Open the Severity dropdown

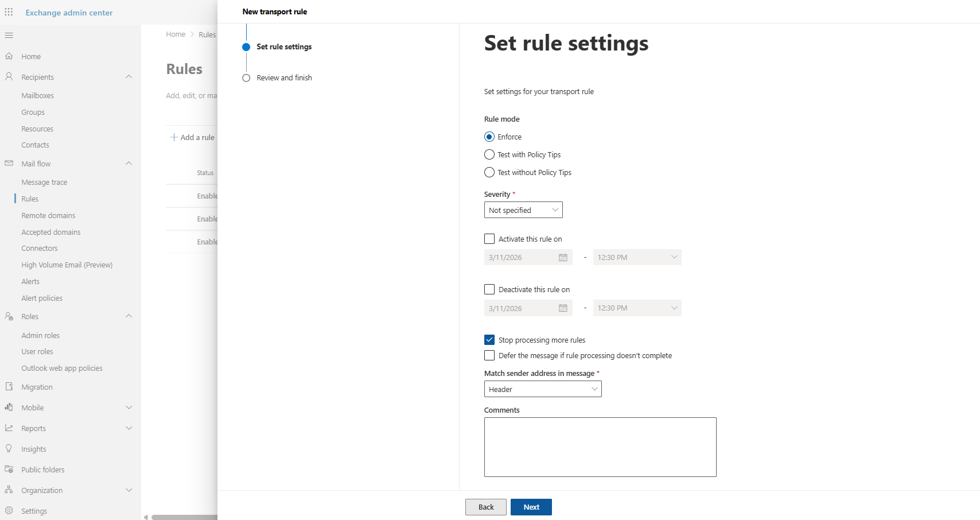click(x=523, y=210)
